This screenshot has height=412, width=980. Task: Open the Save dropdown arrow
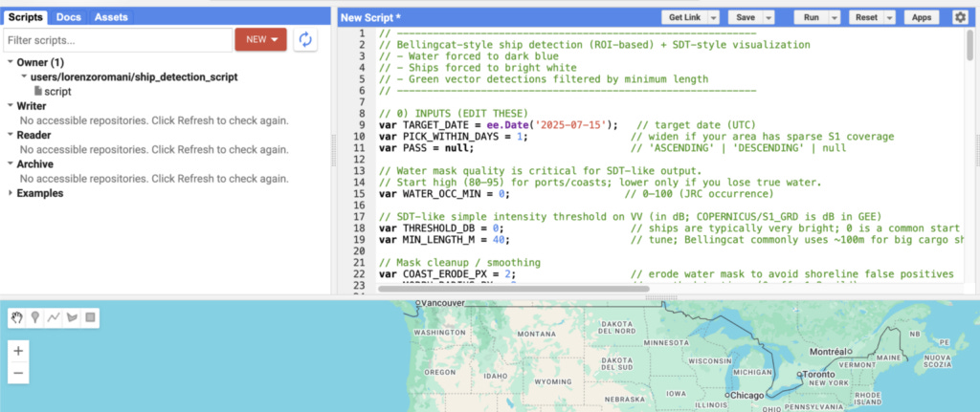768,17
